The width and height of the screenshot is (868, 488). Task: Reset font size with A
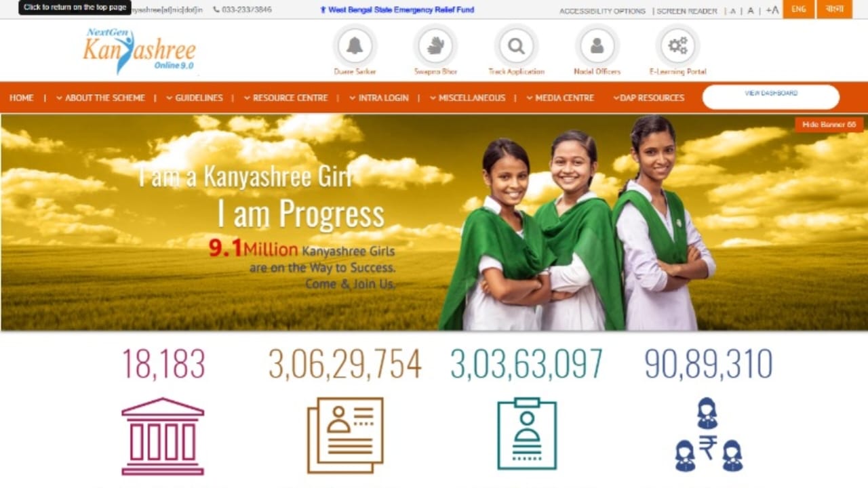(x=751, y=11)
